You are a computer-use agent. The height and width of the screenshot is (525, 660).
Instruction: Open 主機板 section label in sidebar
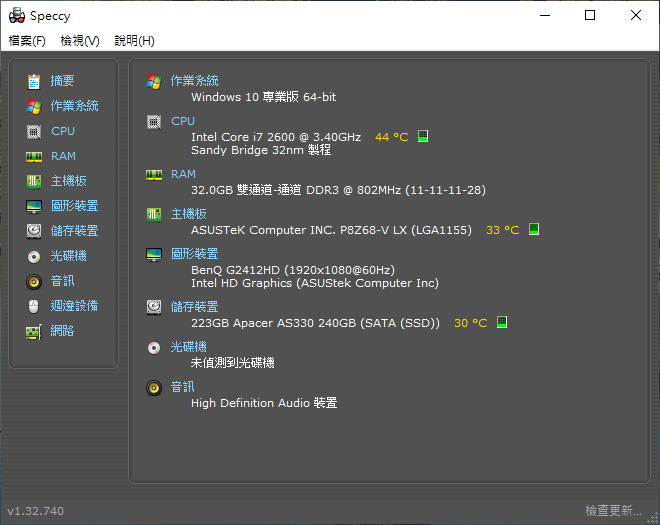(x=69, y=181)
